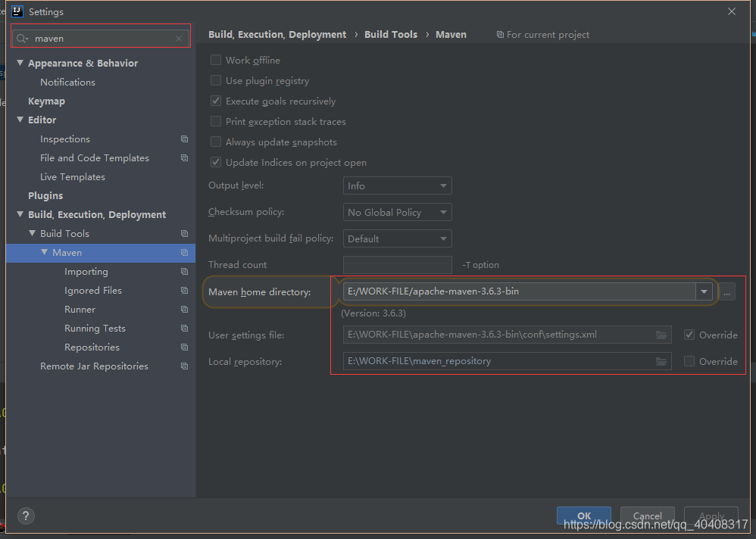Click the browse ellipsis for Maven home
The width and height of the screenshot is (756, 539).
(x=726, y=292)
